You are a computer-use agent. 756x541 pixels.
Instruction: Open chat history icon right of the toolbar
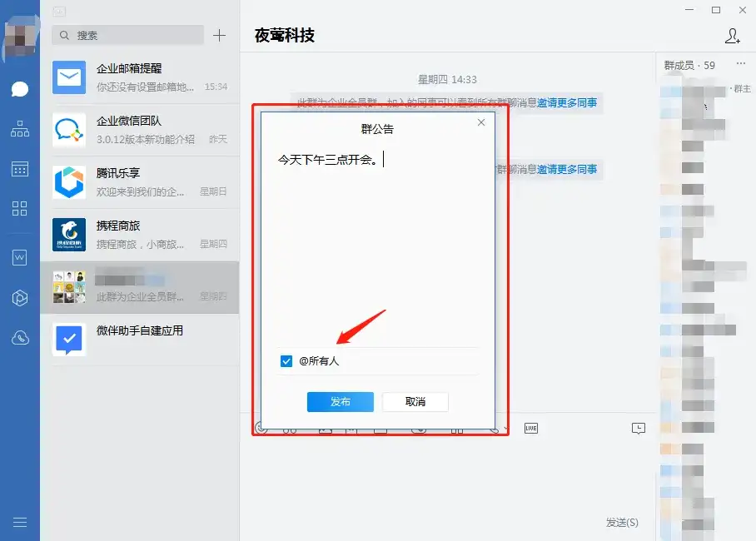[639, 428]
